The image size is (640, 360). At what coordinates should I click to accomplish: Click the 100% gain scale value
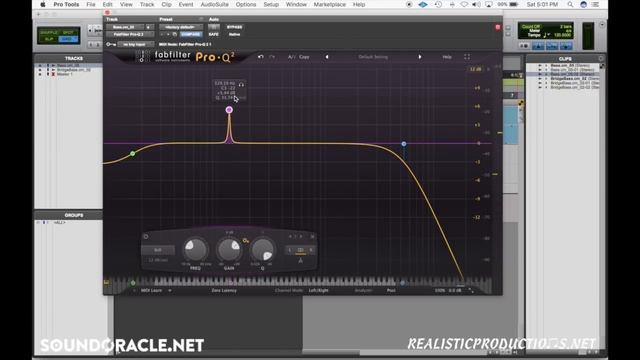[x=440, y=291]
